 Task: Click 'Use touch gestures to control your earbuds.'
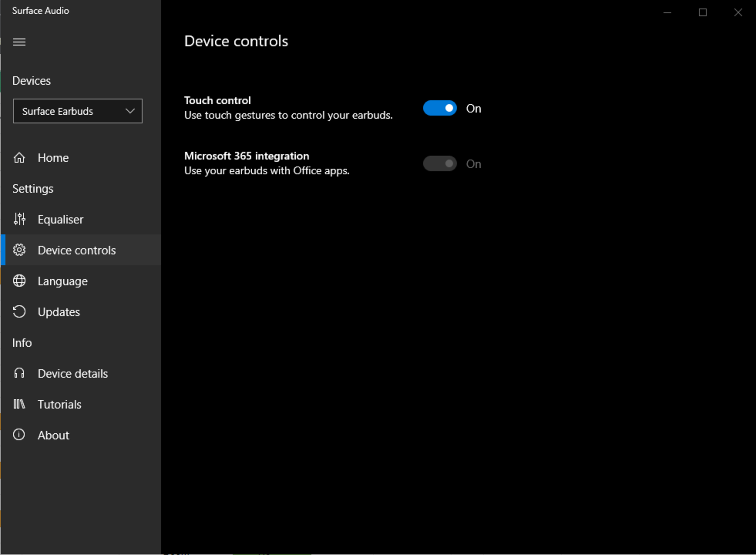click(x=288, y=115)
